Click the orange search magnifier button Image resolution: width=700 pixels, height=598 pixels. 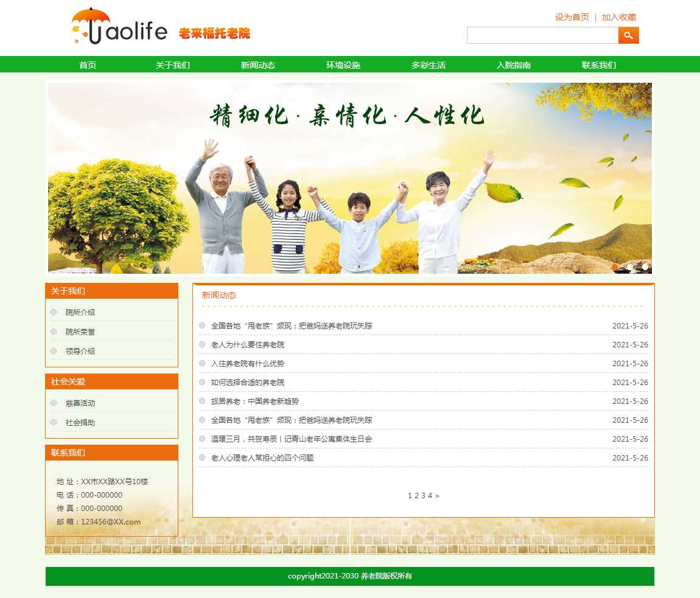628,35
